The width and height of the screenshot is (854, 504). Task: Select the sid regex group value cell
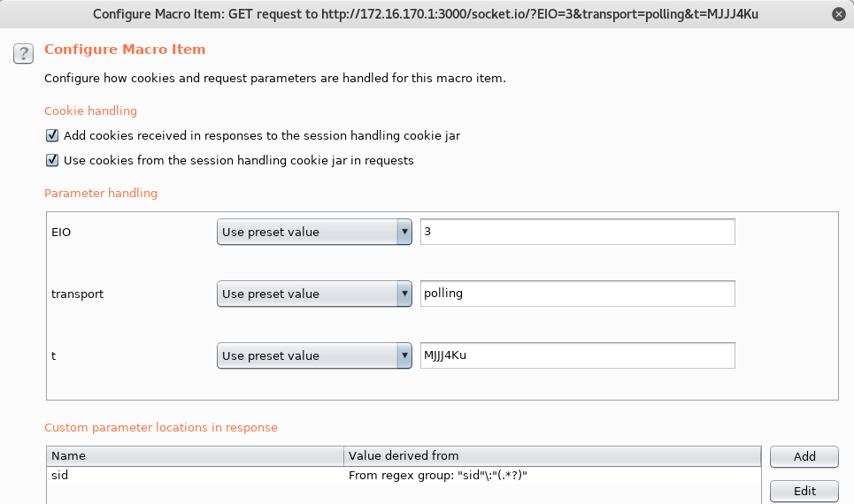click(552, 475)
